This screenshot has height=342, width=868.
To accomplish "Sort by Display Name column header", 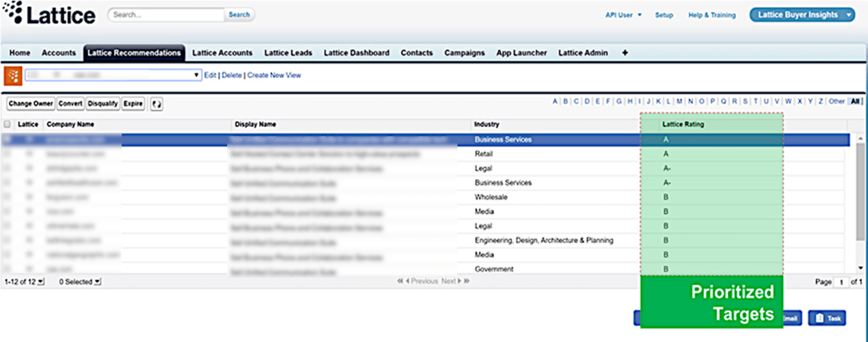I will pos(255,124).
